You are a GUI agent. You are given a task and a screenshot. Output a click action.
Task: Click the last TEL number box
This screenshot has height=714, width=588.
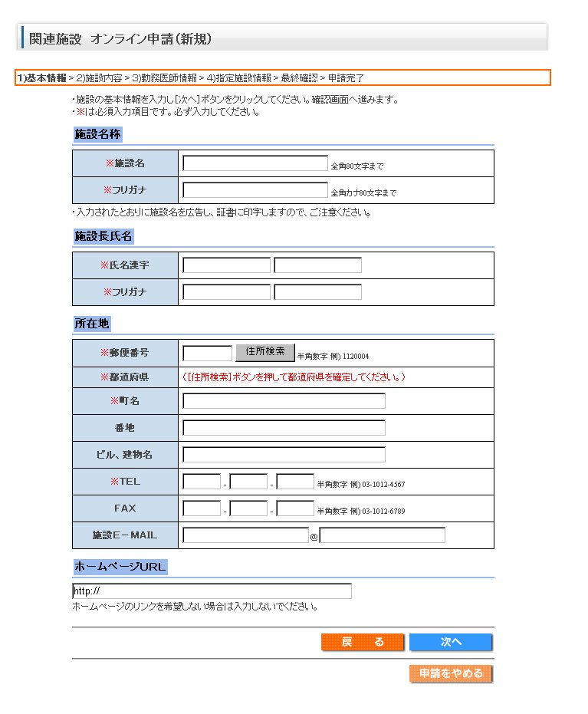295,482
